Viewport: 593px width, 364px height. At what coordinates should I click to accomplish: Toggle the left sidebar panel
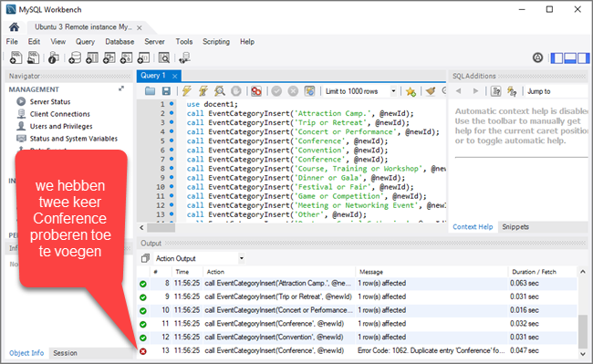pyautogui.click(x=557, y=57)
